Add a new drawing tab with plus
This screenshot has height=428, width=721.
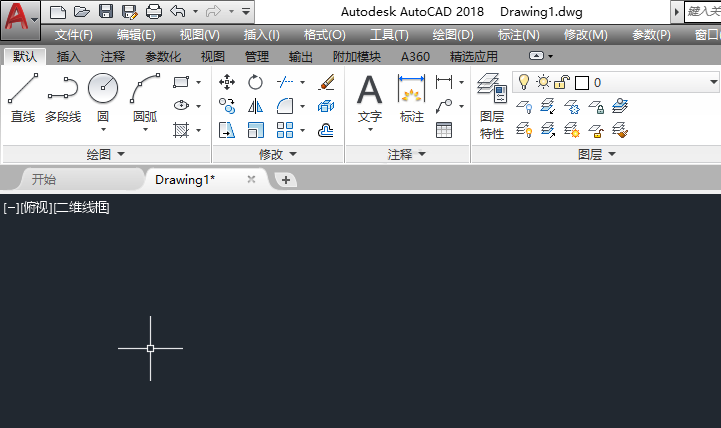(286, 180)
